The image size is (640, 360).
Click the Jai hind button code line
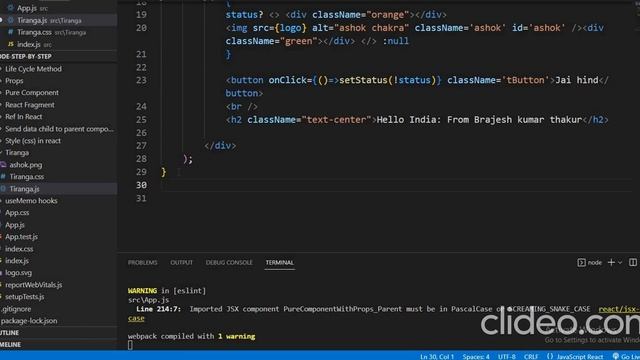[417, 80]
